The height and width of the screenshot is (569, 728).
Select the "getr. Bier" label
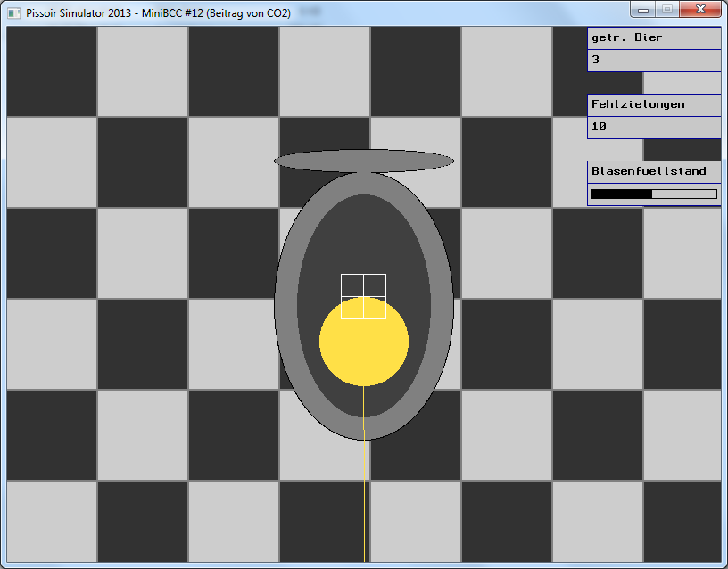coord(626,37)
